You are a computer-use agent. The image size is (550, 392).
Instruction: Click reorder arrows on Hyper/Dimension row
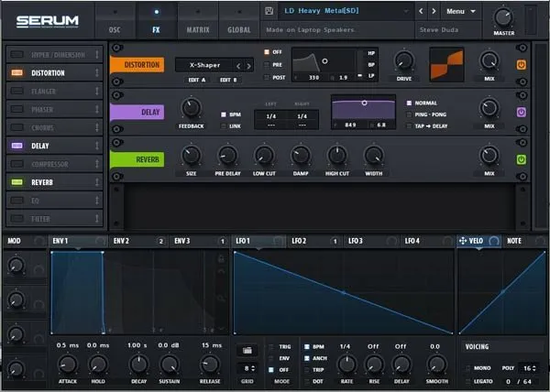coord(97,54)
